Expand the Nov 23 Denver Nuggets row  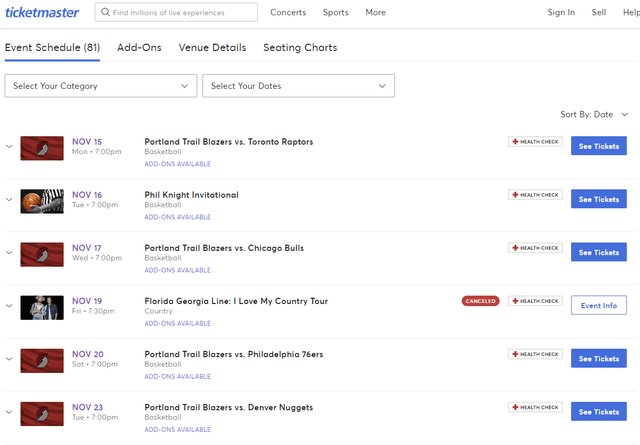pos(9,412)
